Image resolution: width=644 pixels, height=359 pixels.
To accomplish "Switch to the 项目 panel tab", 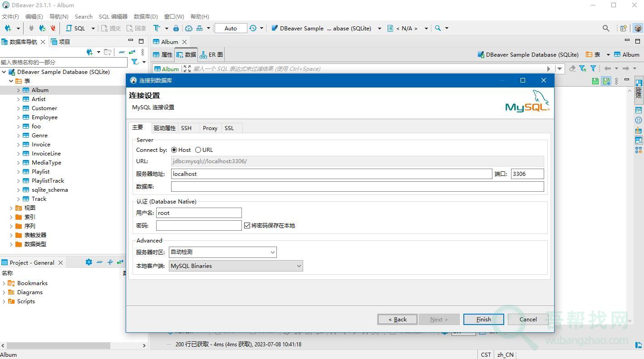I will 61,42.
